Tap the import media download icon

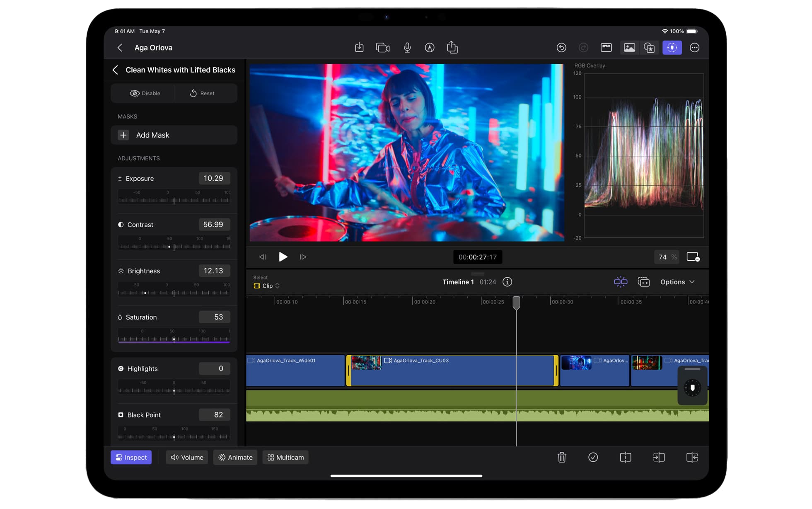click(359, 48)
